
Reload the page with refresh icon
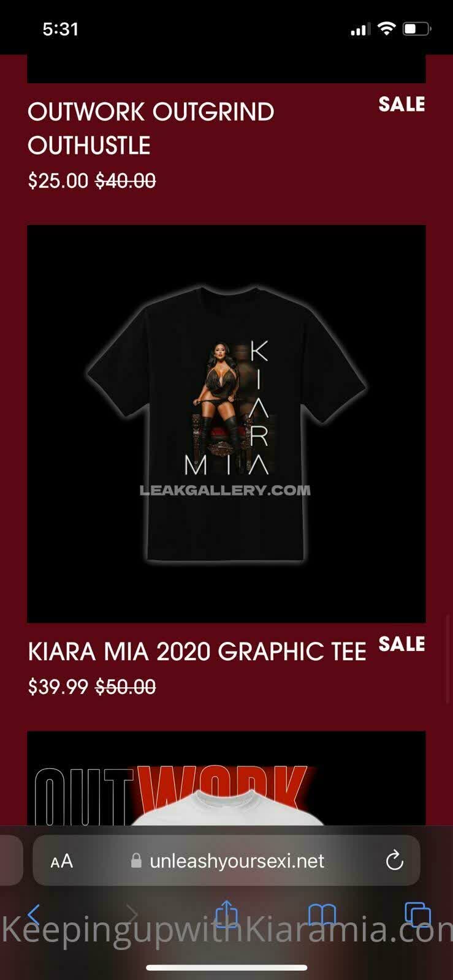click(x=394, y=861)
